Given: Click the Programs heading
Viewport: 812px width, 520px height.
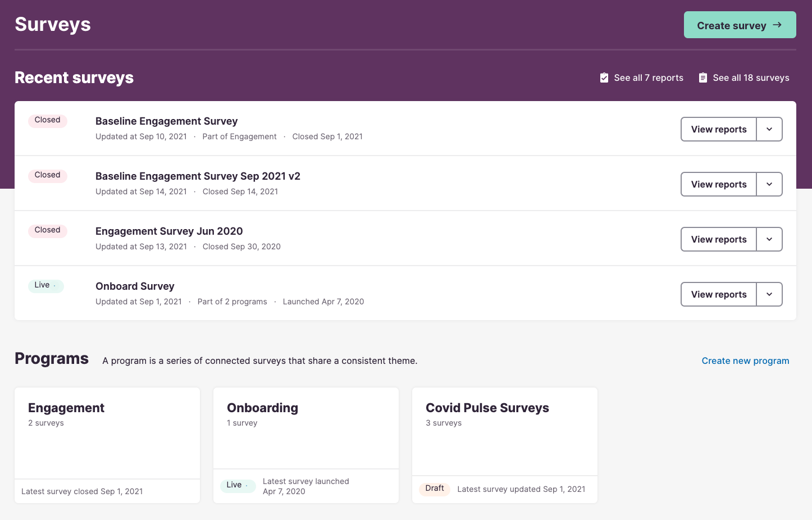Looking at the screenshot, I should [52, 358].
